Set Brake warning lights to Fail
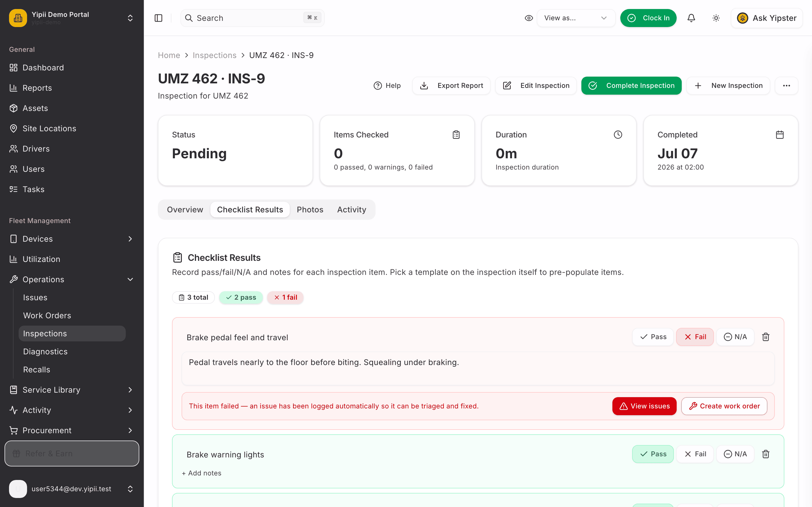The image size is (812, 507). tap(695, 454)
